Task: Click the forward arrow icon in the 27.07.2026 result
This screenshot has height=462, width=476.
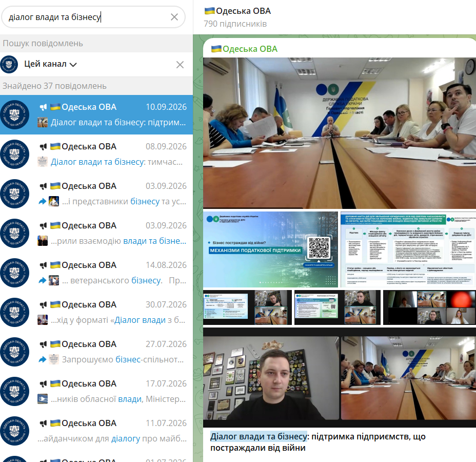Action: pos(43,359)
